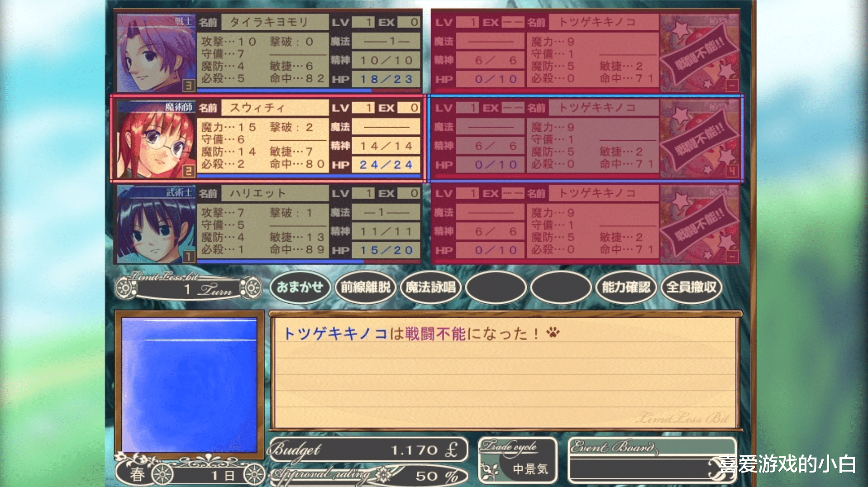Viewport: 868px width, 487px height.
Task: Click the name field ハリエット
Action: [x=275, y=193]
